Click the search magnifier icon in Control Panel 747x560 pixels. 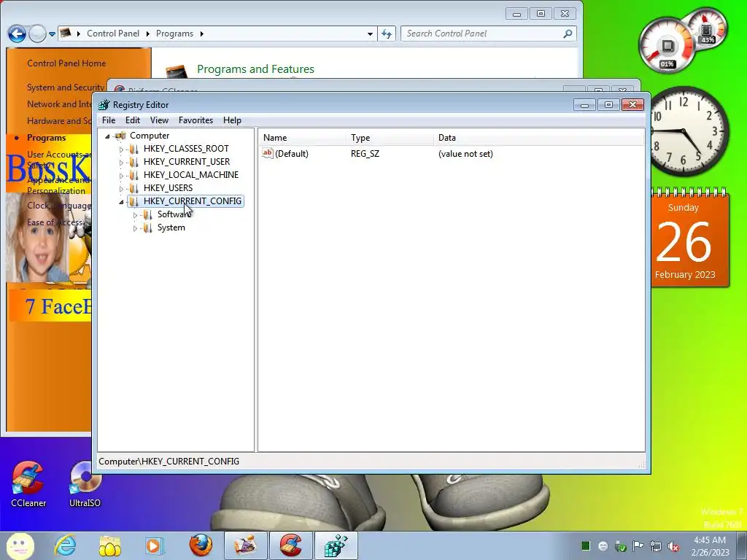click(x=568, y=34)
